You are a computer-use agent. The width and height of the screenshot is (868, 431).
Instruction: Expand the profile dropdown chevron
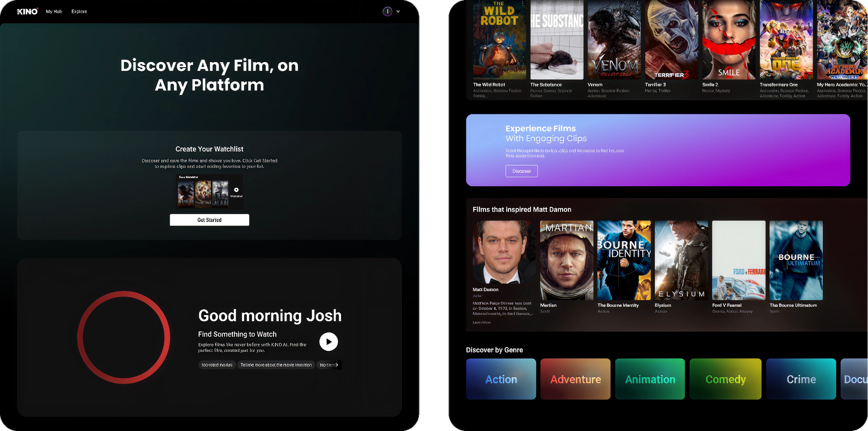pyautogui.click(x=398, y=11)
